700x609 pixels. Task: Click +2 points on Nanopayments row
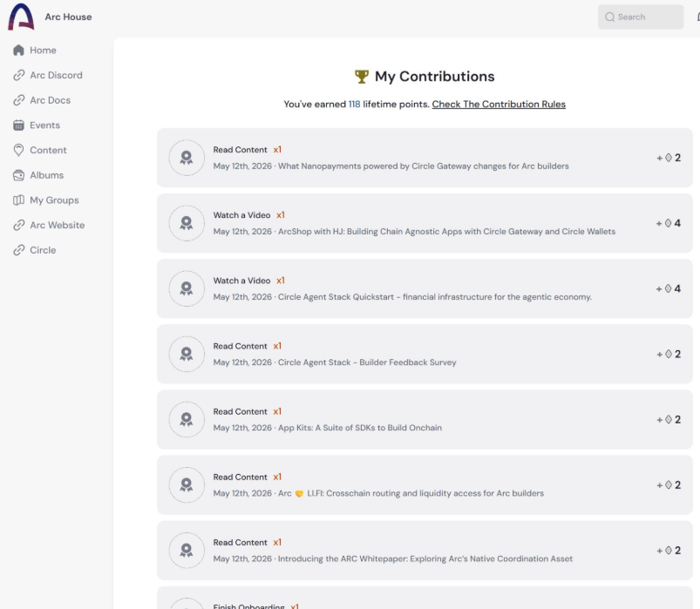pos(669,158)
